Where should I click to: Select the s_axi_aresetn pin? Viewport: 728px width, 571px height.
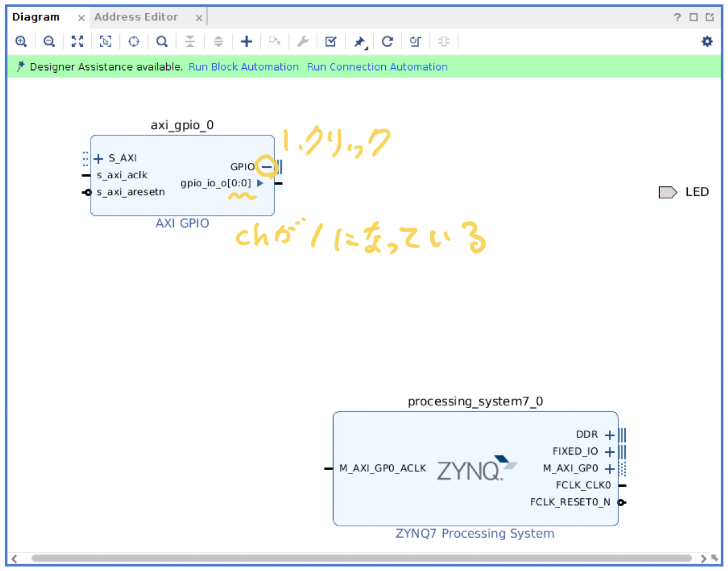[x=131, y=191]
